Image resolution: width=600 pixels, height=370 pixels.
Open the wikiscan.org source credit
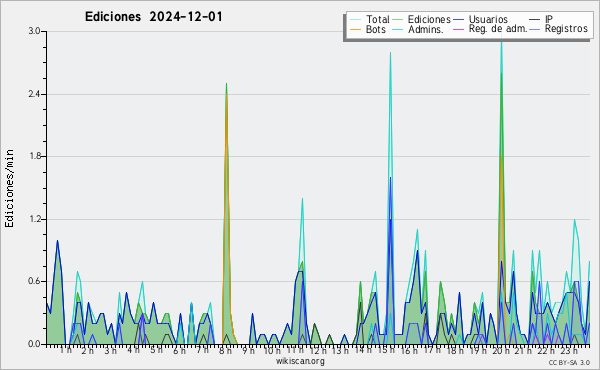point(300,361)
